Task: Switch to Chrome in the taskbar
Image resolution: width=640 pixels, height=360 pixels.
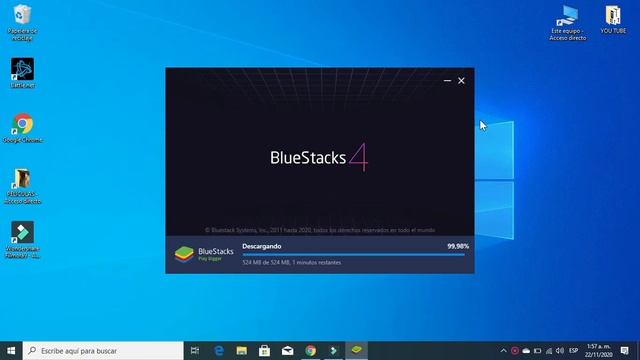Action: point(311,351)
